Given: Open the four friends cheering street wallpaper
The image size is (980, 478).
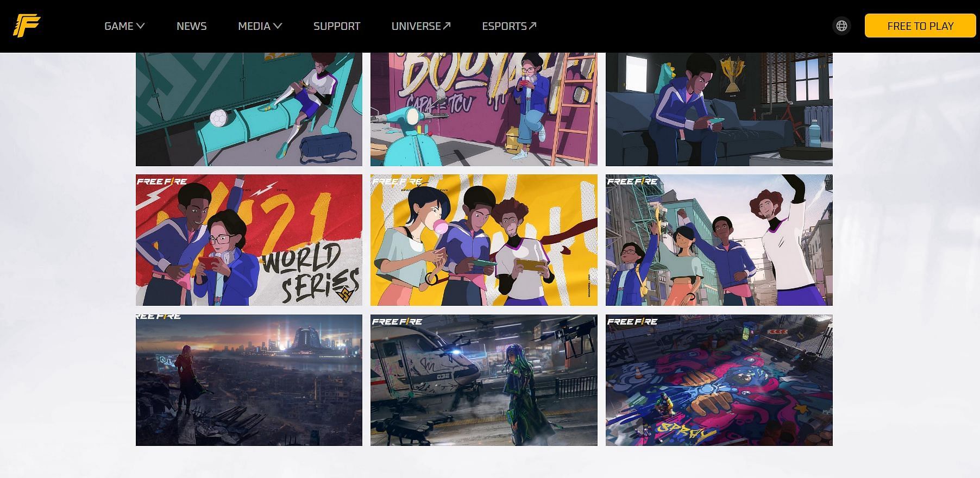Looking at the screenshot, I should 719,240.
